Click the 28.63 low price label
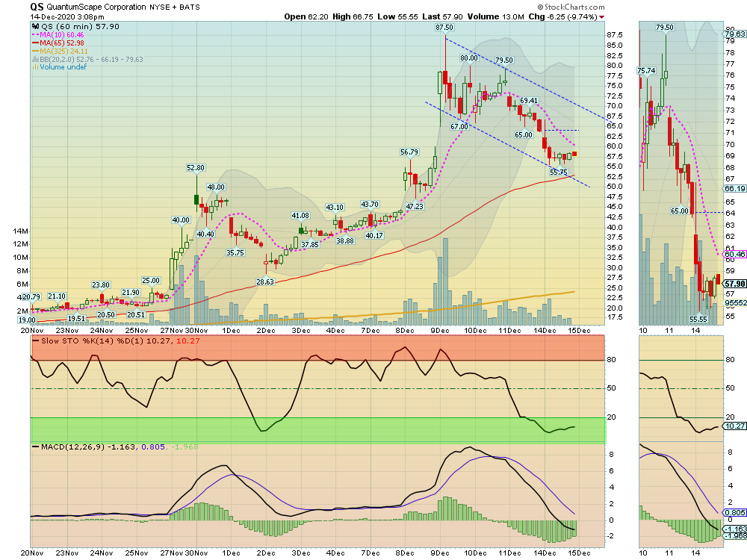 click(x=265, y=281)
